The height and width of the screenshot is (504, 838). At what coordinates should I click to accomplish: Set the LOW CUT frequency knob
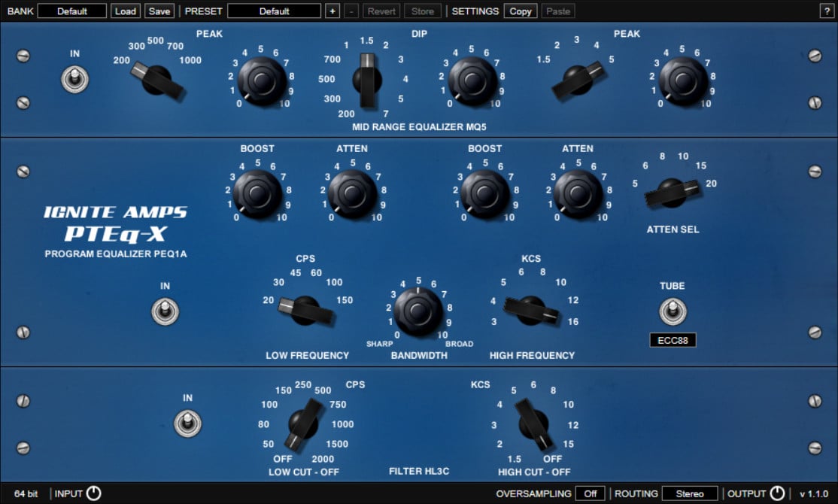click(x=304, y=423)
